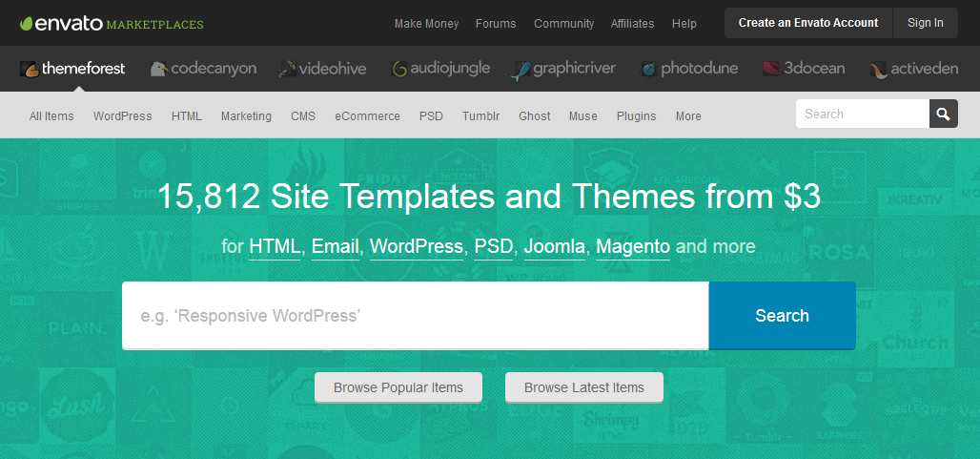The height and width of the screenshot is (459, 980).
Task: Click the WordPress link in the subtitle
Action: [x=417, y=246]
